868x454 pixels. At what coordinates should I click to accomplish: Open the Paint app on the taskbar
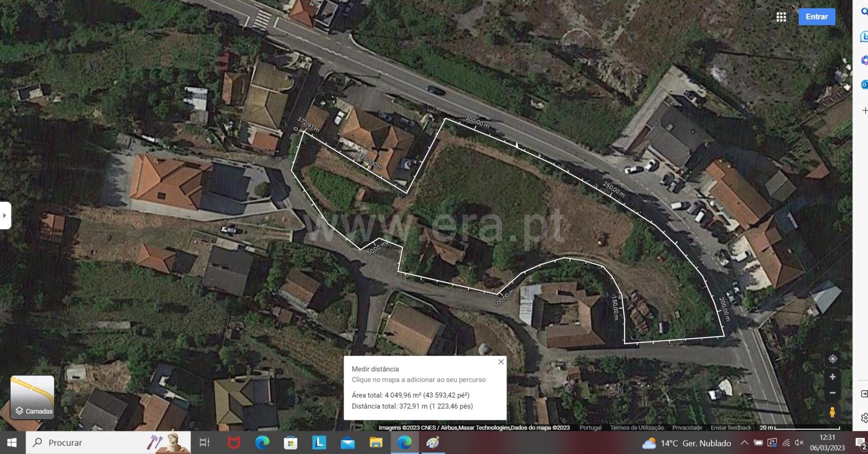click(433, 443)
